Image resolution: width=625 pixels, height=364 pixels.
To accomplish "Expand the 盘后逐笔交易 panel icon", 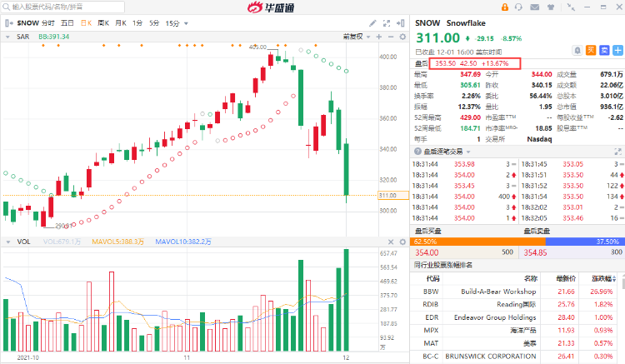I will pos(617,152).
